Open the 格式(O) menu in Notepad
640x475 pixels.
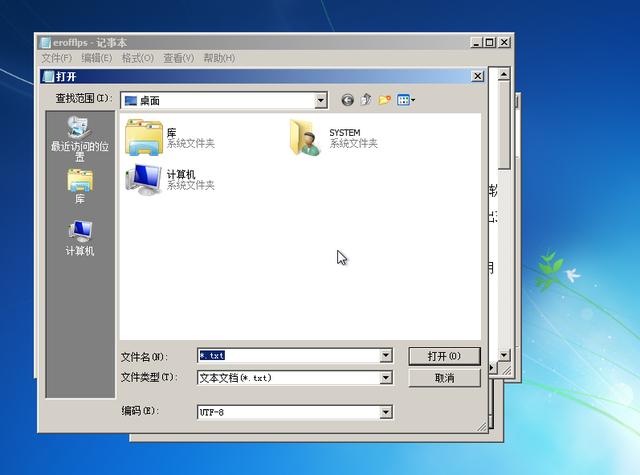click(x=138, y=58)
